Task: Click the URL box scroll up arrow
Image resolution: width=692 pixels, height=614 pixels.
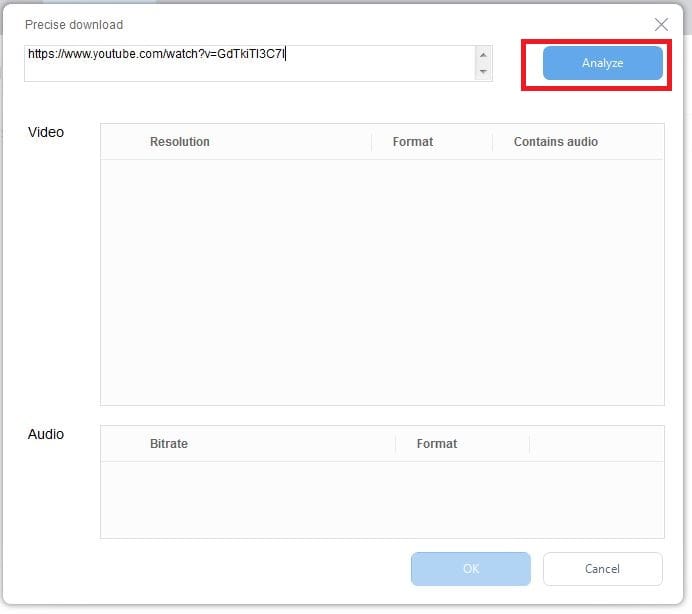Action: click(483, 55)
